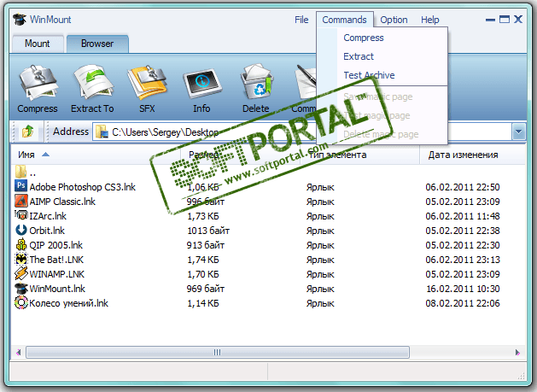Viewport: 537px width, 392px height.
Task: Click the WinMount hat logo icon
Action: 20,20
